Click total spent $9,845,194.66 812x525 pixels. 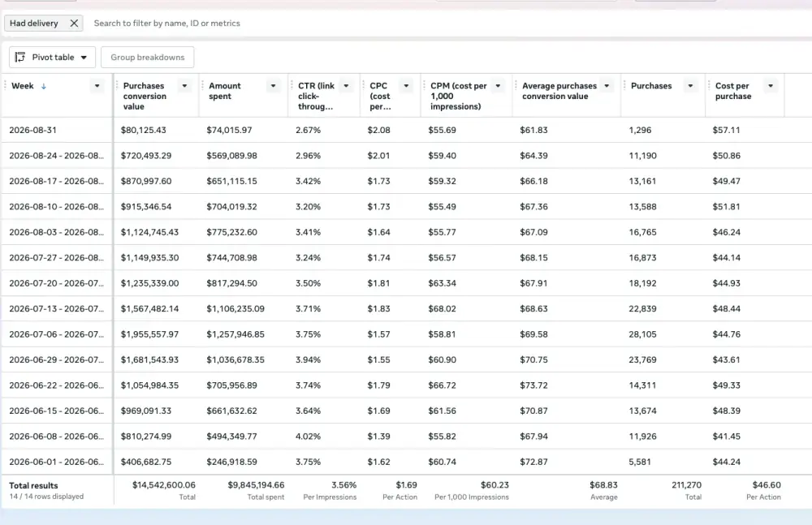[x=256, y=485]
